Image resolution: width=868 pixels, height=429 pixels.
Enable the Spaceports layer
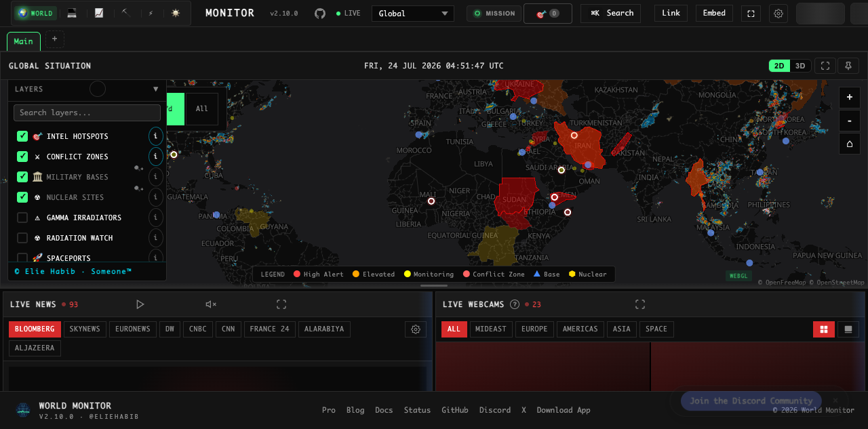22,258
